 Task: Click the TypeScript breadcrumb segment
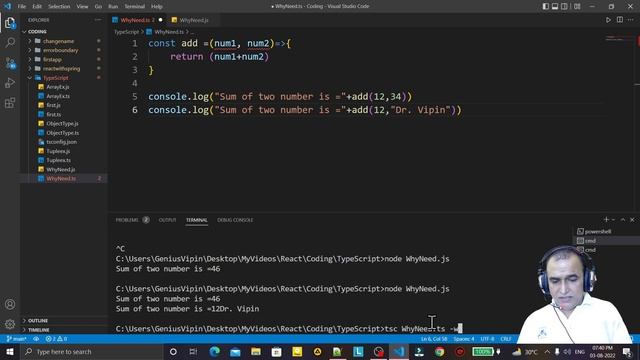coord(126,32)
